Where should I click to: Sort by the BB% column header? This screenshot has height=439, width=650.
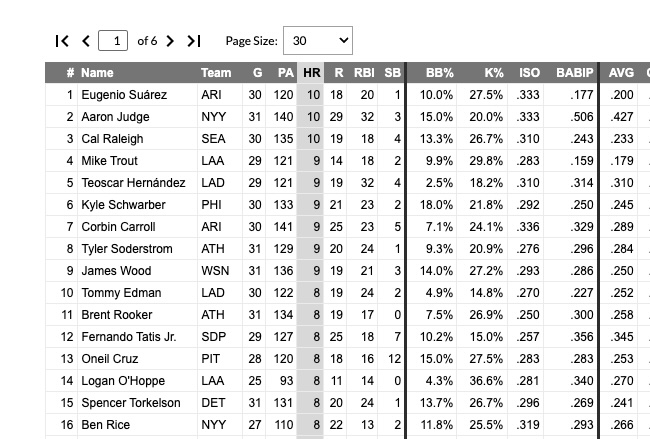[x=440, y=73]
